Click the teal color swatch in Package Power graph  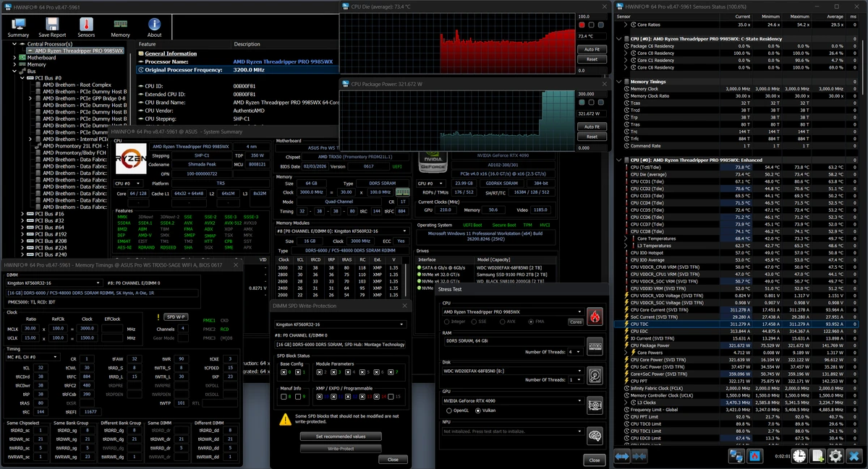pos(582,103)
